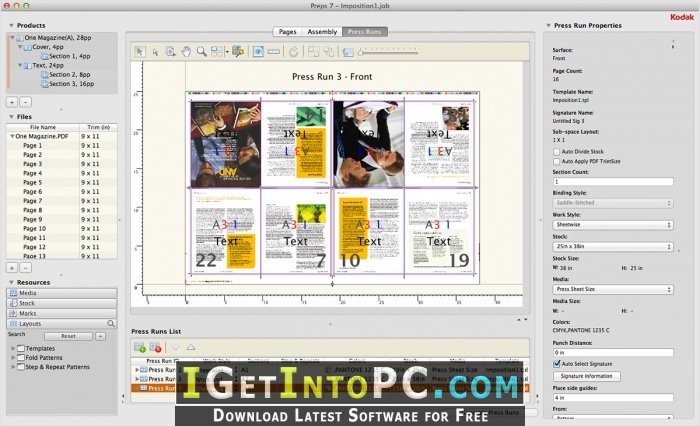Enable Auto Divide Stock checkbox
Image resolution: width=700 pixels, height=426 pixels.
pyautogui.click(x=556, y=152)
